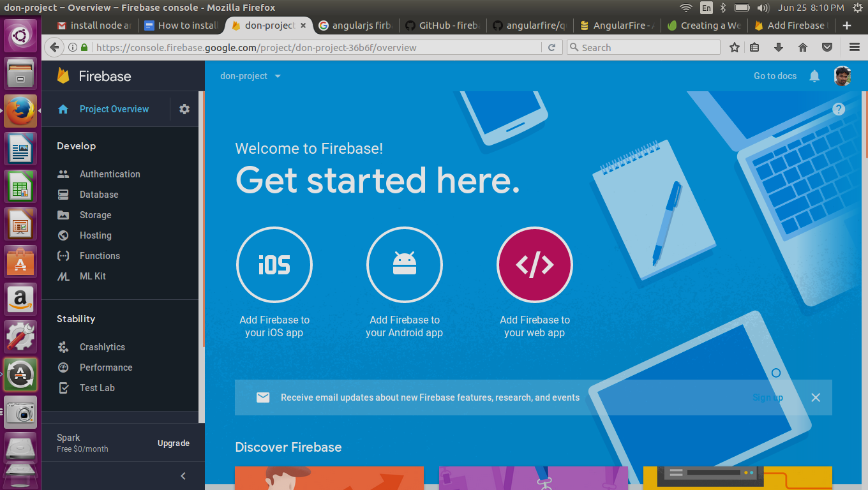
Task: Switch to 'angularfire/q' GitHub tab
Action: point(529,26)
